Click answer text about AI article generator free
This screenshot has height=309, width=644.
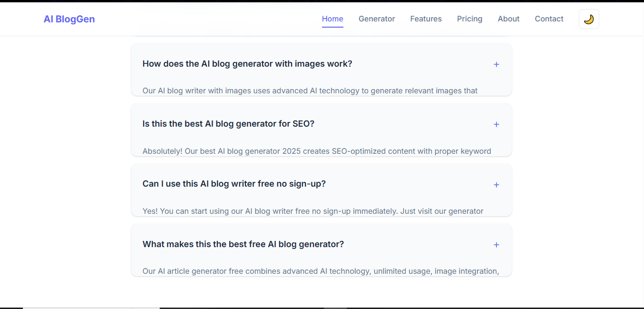(x=320, y=271)
